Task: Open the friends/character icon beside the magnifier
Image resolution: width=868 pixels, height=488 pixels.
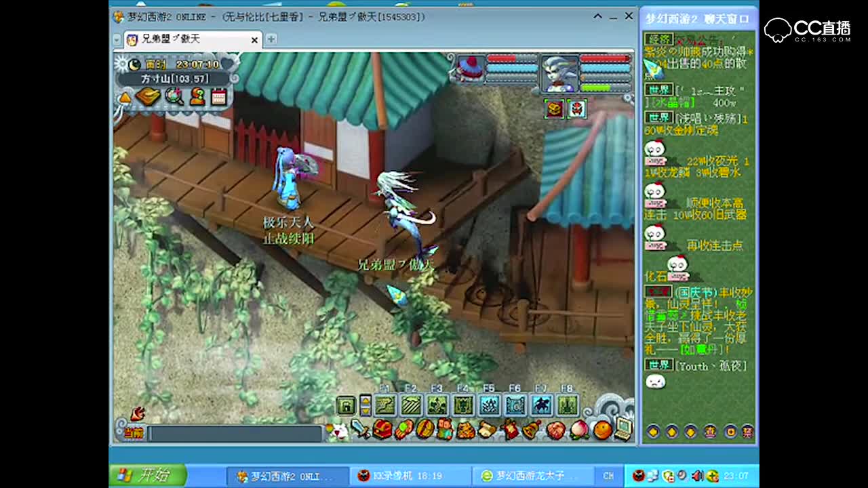Action: pyautogui.click(x=197, y=97)
